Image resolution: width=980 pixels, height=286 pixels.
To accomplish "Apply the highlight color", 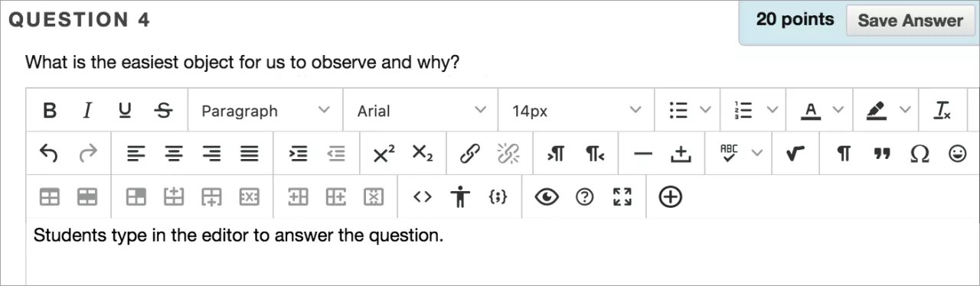I will [876, 111].
